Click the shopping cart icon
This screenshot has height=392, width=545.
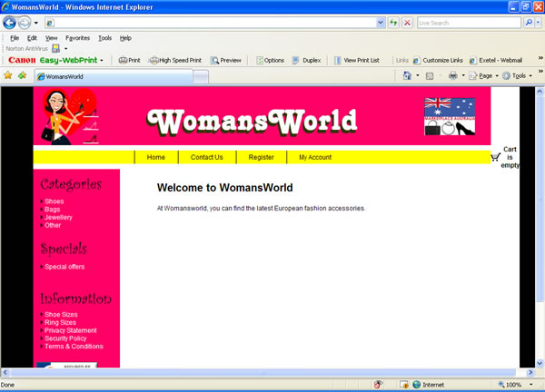495,157
